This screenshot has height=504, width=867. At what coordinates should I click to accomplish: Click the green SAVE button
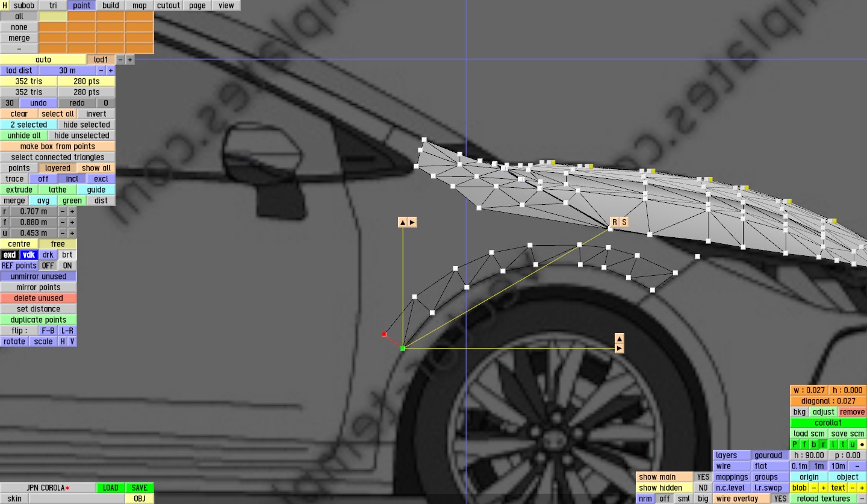(140, 488)
